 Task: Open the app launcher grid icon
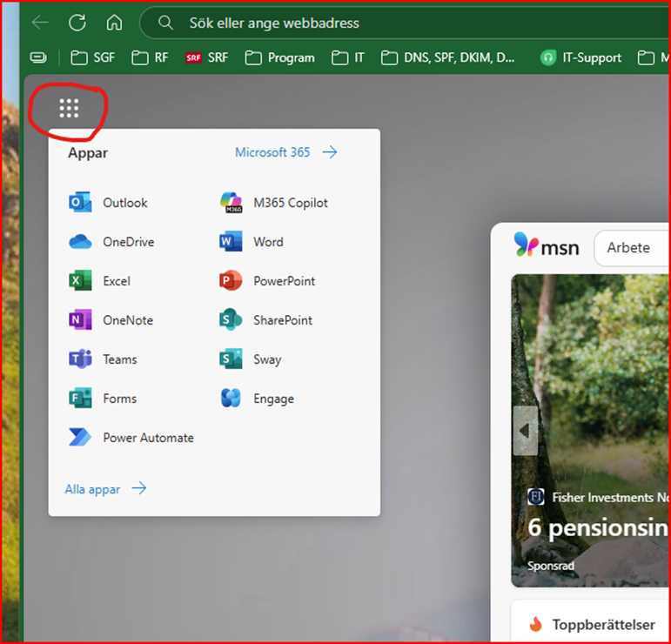coord(69,108)
